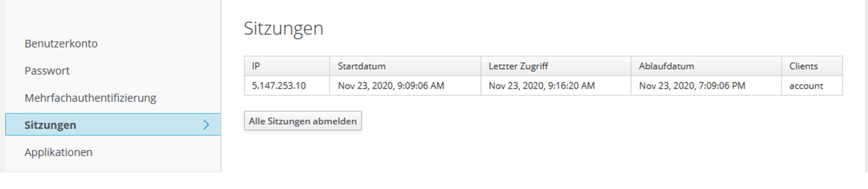
Task: Click the blank area left of the Sitzungen label in the highlighted sidebar row
Action: [x=15, y=125]
